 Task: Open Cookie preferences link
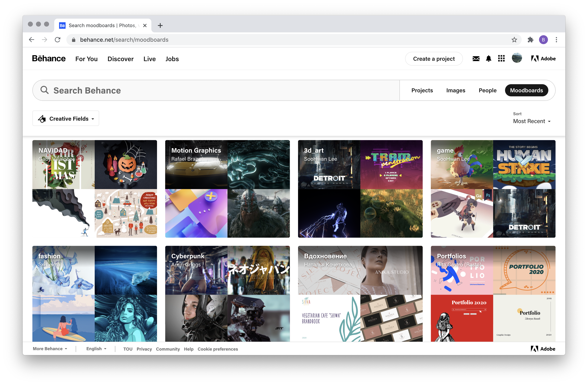(218, 349)
